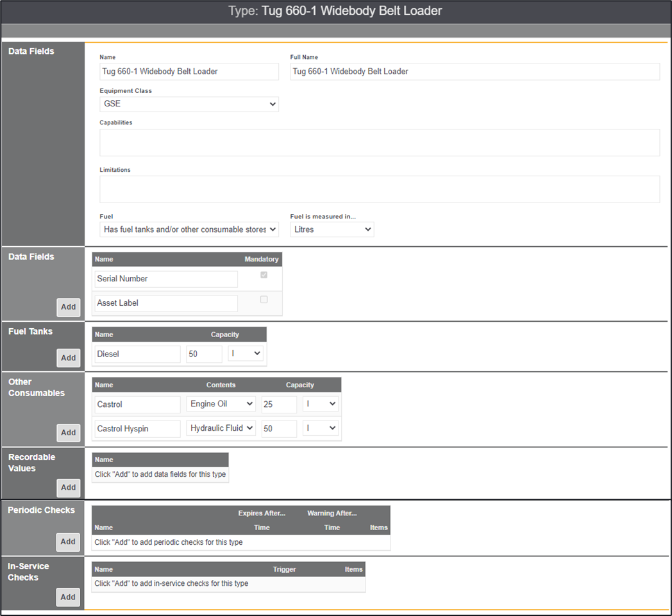Add another consumable in Other Consumables
672x616 pixels.
69,433
